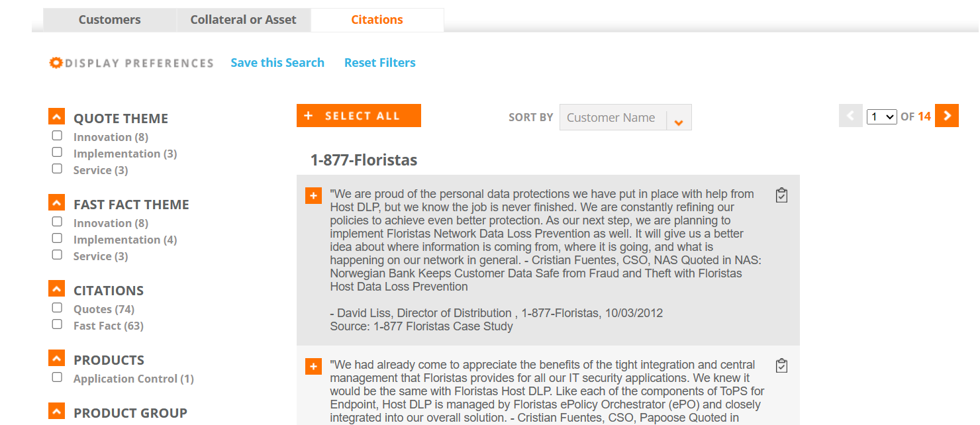This screenshot has height=425, width=980.
Task: Open the Sort By Customer Name dropdown
Action: [625, 117]
